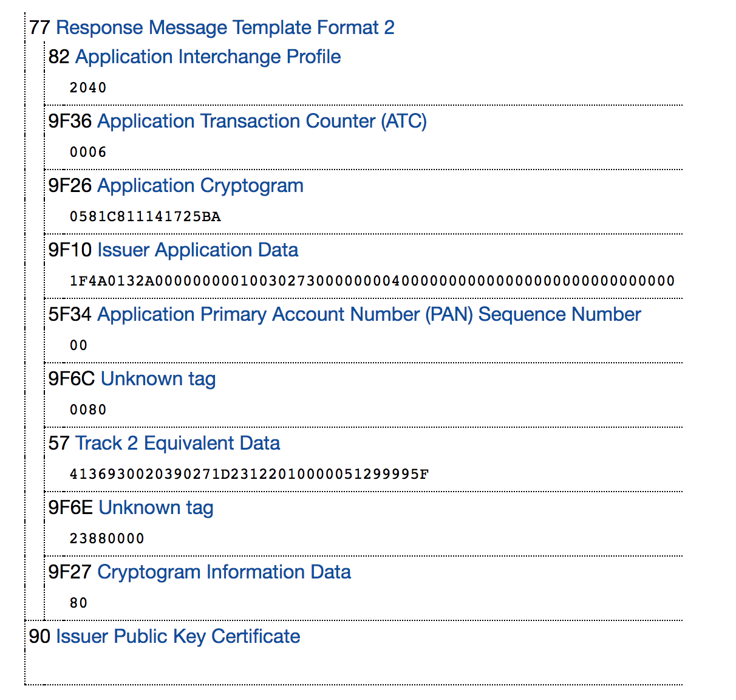
Task: Click the tag number 9F27
Action: click(70, 572)
